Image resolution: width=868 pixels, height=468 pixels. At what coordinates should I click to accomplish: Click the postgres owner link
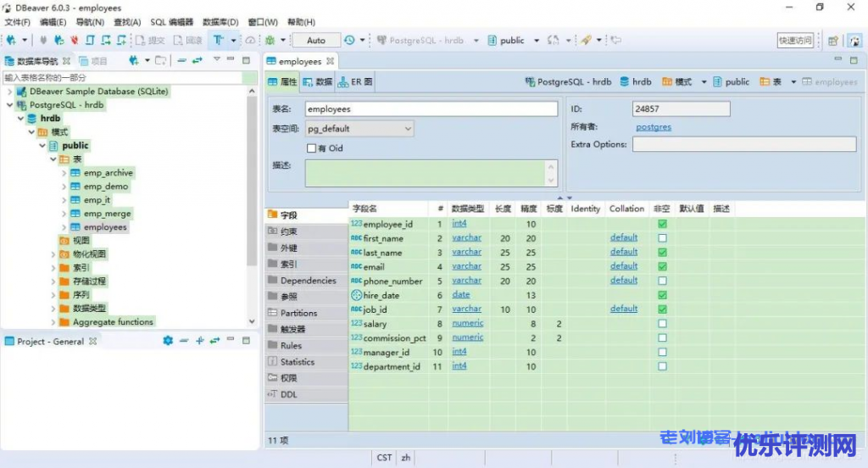(654, 127)
